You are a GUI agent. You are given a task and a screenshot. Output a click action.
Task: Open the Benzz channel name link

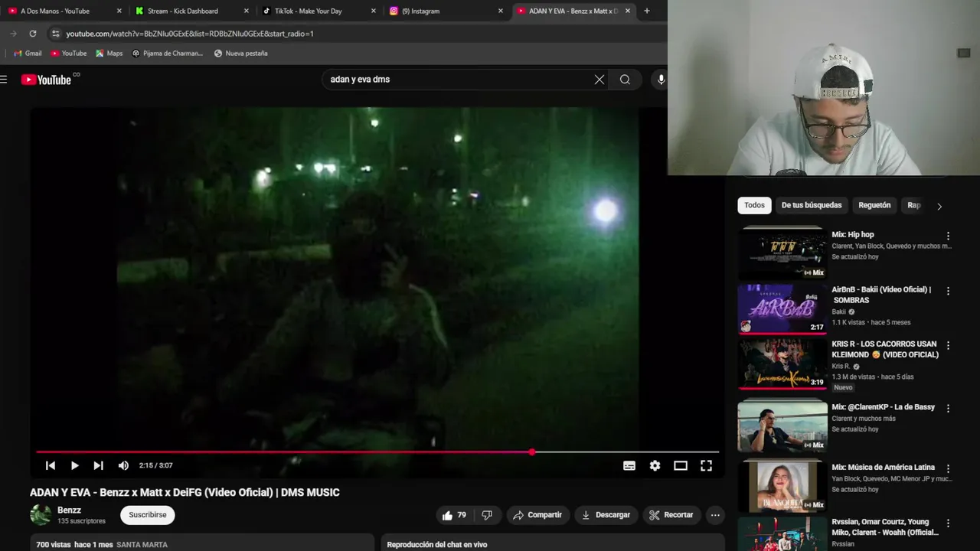click(69, 510)
